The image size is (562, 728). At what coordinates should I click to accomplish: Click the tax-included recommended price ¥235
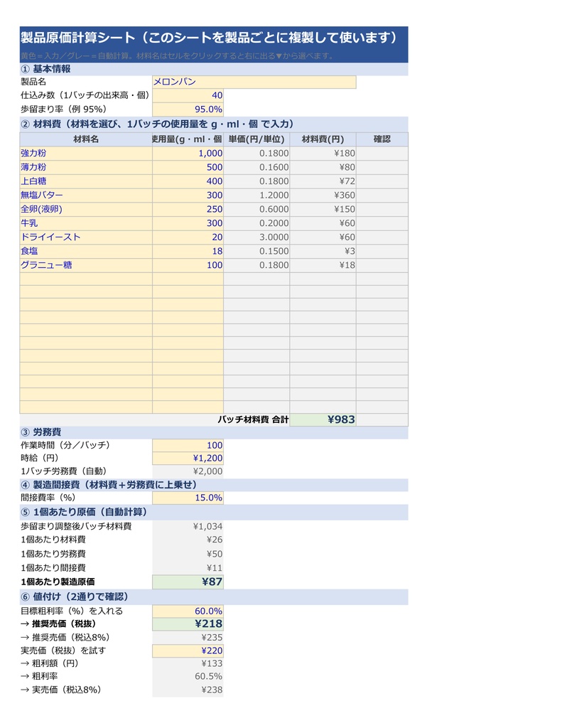[188, 638]
